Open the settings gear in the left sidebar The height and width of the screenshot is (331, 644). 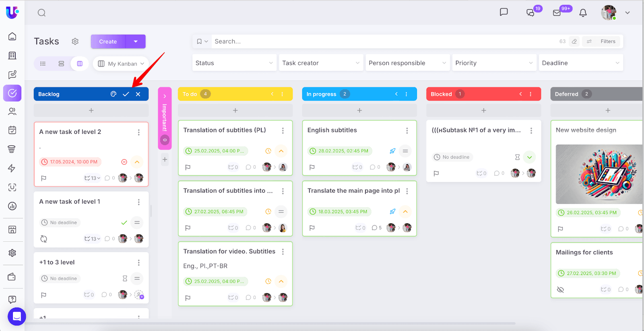tap(12, 253)
